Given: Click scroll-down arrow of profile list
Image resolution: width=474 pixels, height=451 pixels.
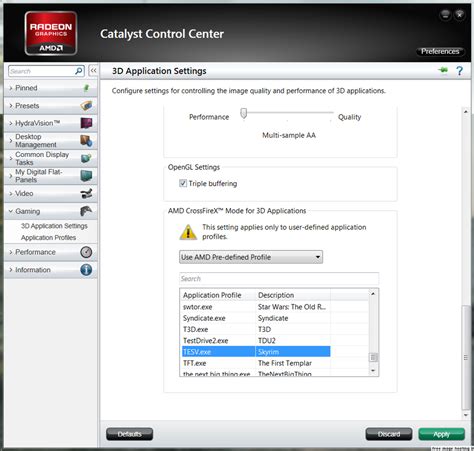Looking at the screenshot, I should coord(373,371).
